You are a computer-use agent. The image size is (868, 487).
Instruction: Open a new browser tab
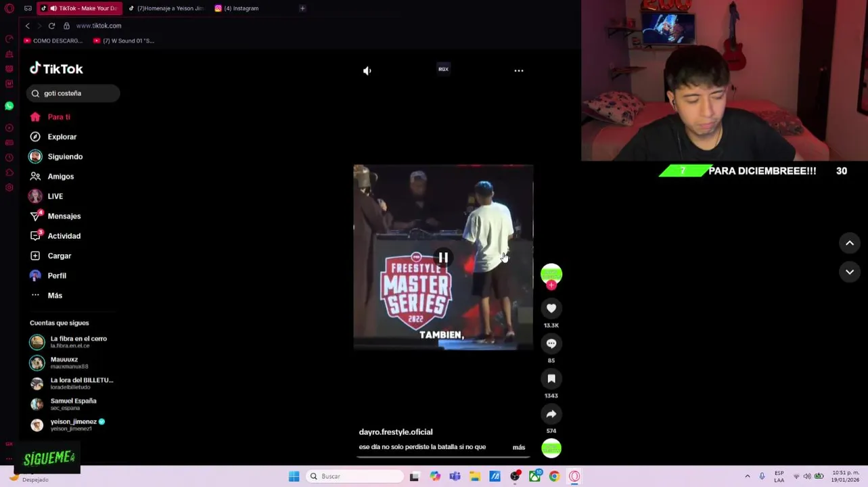(x=302, y=8)
